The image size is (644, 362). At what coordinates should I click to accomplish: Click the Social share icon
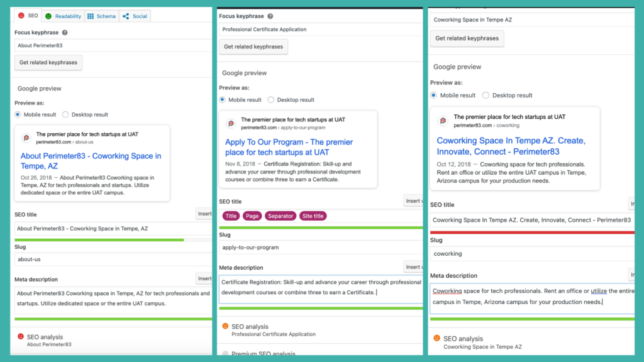tap(126, 16)
